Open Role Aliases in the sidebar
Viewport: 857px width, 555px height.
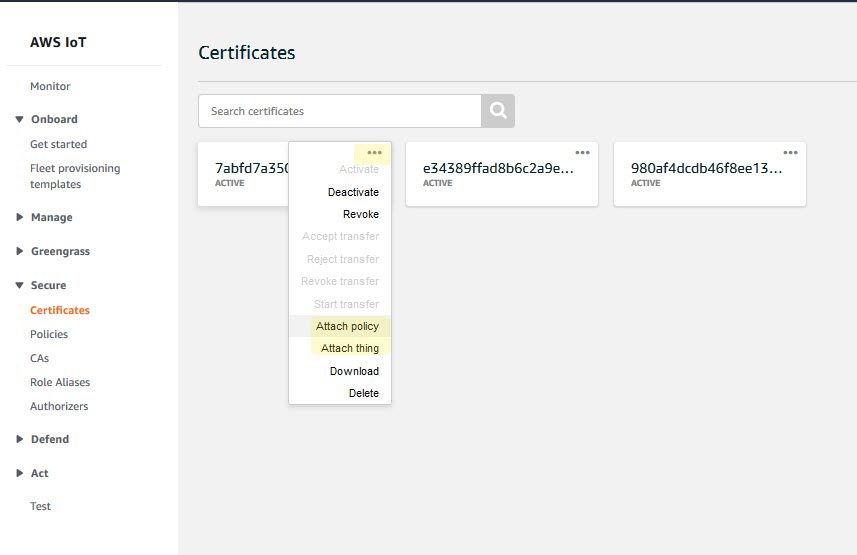pos(60,382)
